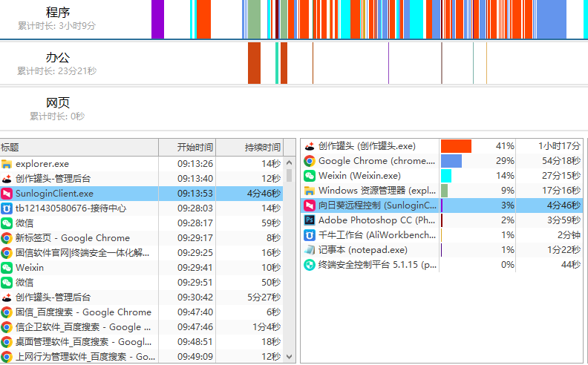Click the start time 09:28:03
Screen dimensions: 588x365
(195, 208)
